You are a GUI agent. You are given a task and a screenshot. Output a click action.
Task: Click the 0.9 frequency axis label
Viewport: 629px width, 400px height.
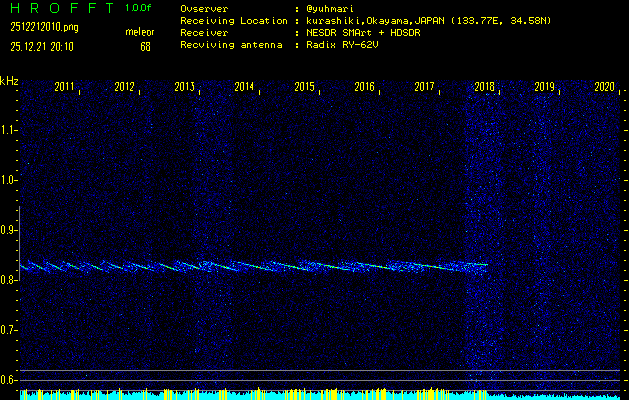point(10,230)
